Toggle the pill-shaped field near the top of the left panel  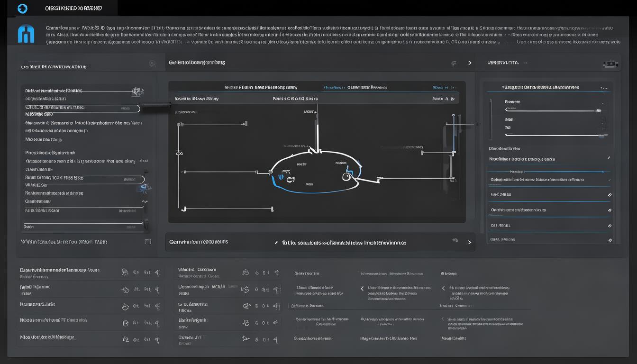click(83, 109)
